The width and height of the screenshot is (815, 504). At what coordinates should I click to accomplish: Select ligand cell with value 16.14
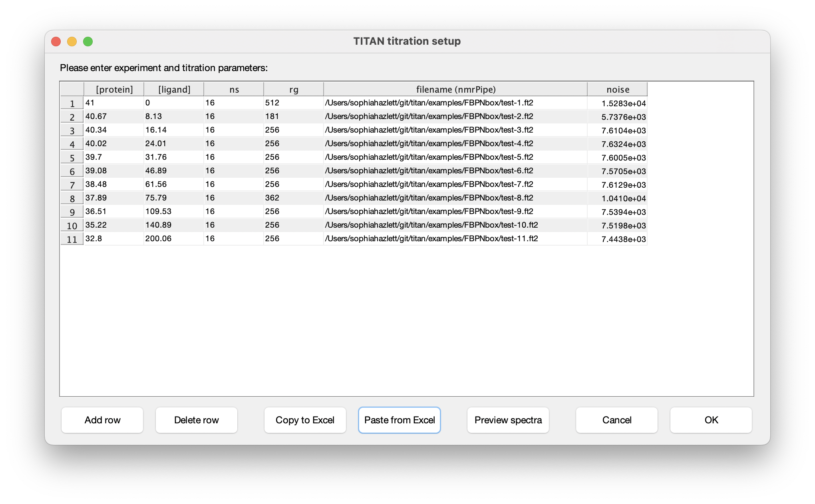pos(174,130)
